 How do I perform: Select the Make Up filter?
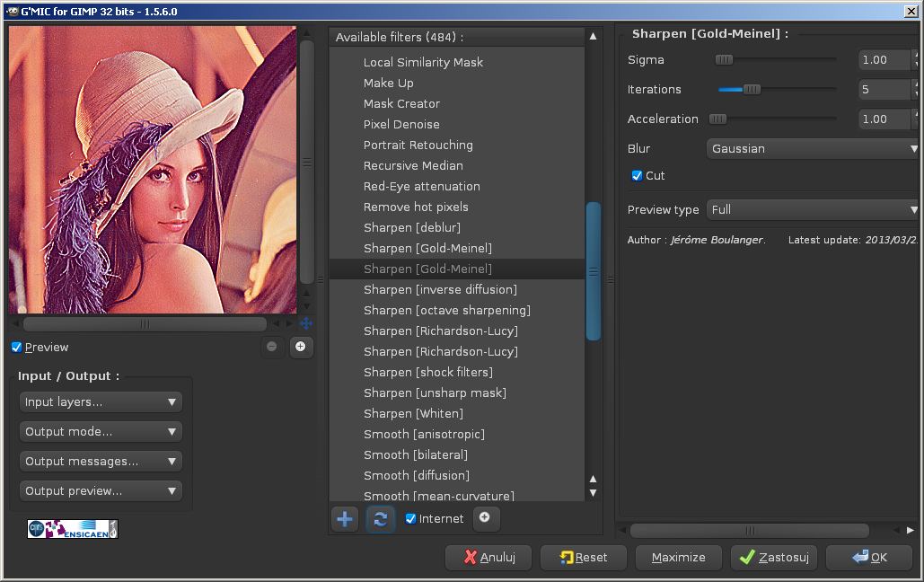(388, 84)
